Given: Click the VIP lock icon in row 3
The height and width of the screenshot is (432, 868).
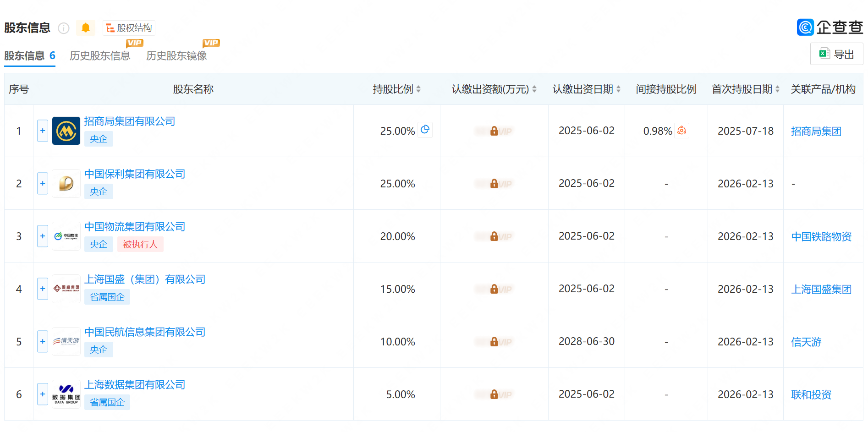Looking at the screenshot, I should 494,236.
